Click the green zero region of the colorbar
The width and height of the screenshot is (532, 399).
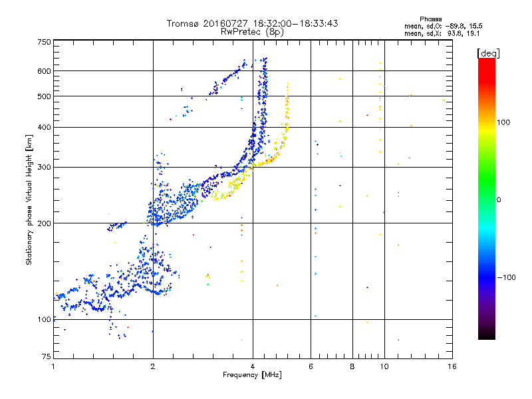coord(487,198)
